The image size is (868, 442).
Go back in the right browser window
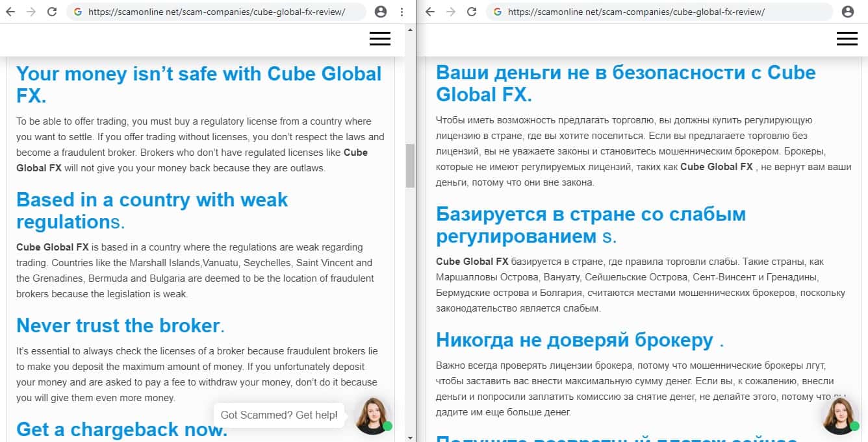429,12
